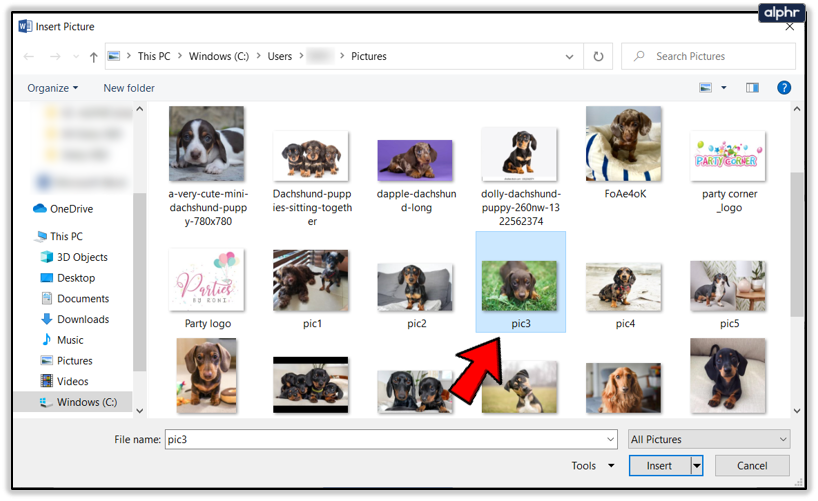Image resolution: width=818 pixels, height=501 pixels.
Task: Select the FoAe4oK image
Action: pyautogui.click(x=624, y=144)
